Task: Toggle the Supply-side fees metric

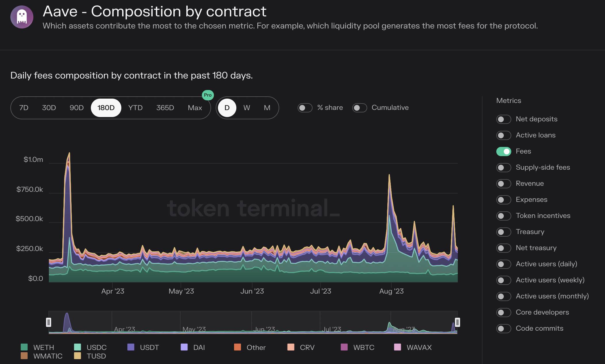Action: click(503, 168)
